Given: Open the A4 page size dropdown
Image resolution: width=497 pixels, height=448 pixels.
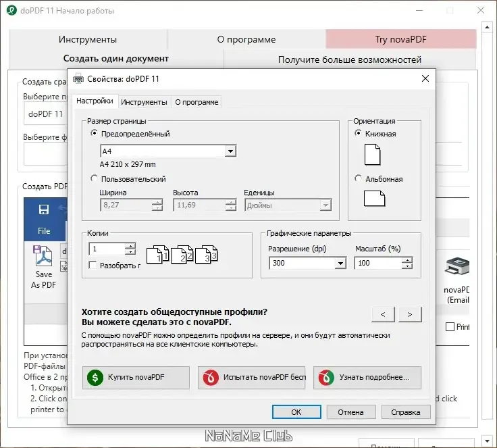Looking at the screenshot, I should pyautogui.click(x=230, y=151).
